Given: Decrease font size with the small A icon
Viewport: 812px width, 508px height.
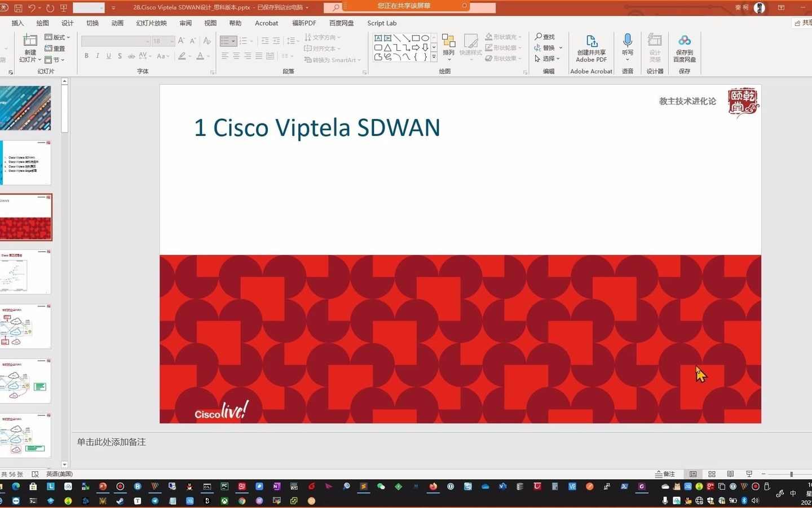Looking at the screenshot, I should [193, 41].
